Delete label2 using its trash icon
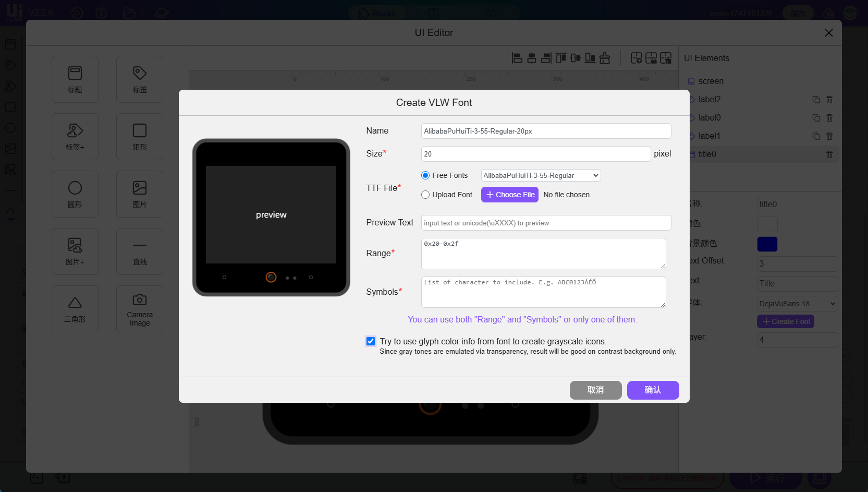The image size is (868, 492). (829, 100)
